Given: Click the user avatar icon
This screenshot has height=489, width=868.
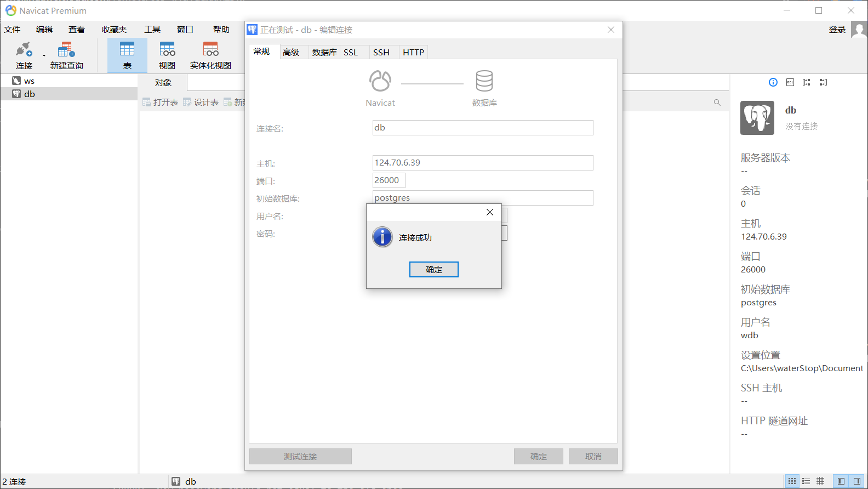Looking at the screenshot, I should point(859,30).
